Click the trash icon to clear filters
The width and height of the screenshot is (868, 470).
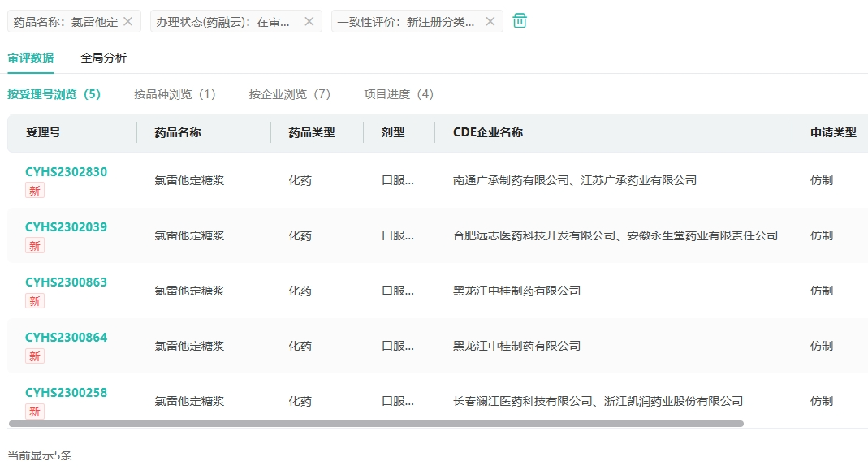point(520,21)
